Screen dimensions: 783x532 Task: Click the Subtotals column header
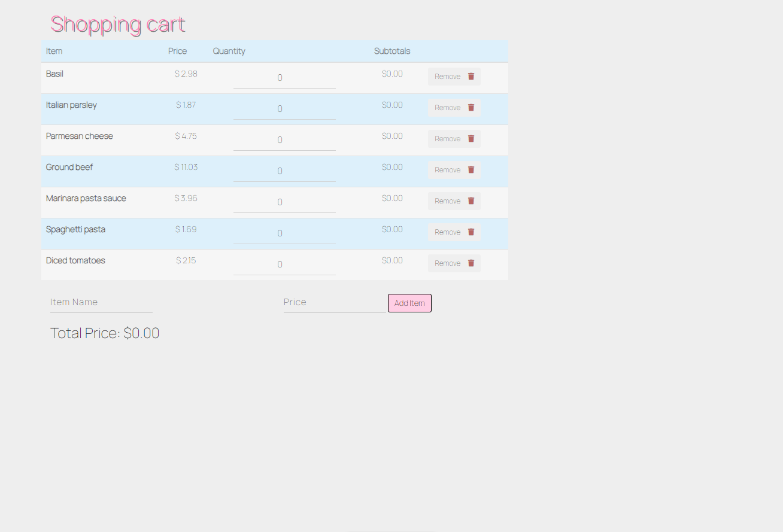pyautogui.click(x=392, y=51)
